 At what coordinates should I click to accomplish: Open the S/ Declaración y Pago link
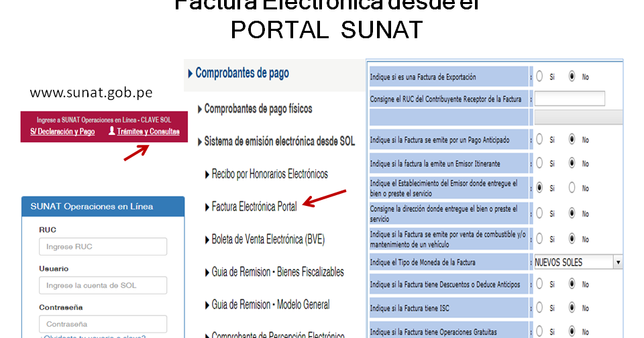coord(62,132)
